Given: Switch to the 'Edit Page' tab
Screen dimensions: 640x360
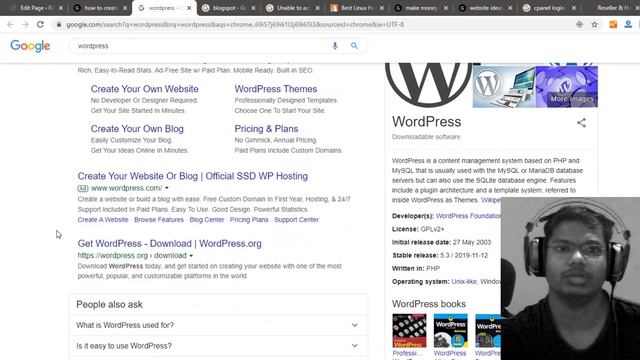Looking at the screenshot, I should (x=35, y=8).
